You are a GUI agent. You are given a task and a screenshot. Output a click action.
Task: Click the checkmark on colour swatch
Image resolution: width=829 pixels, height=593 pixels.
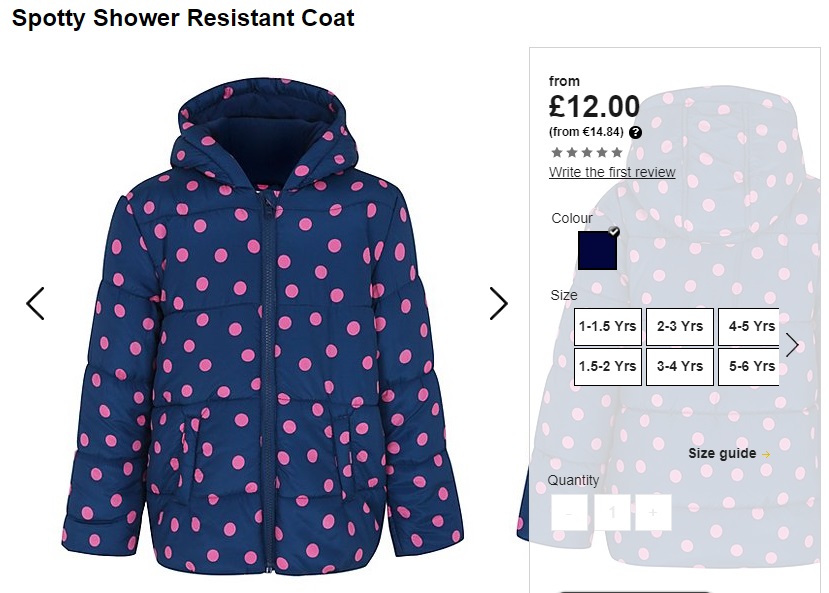(x=613, y=231)
